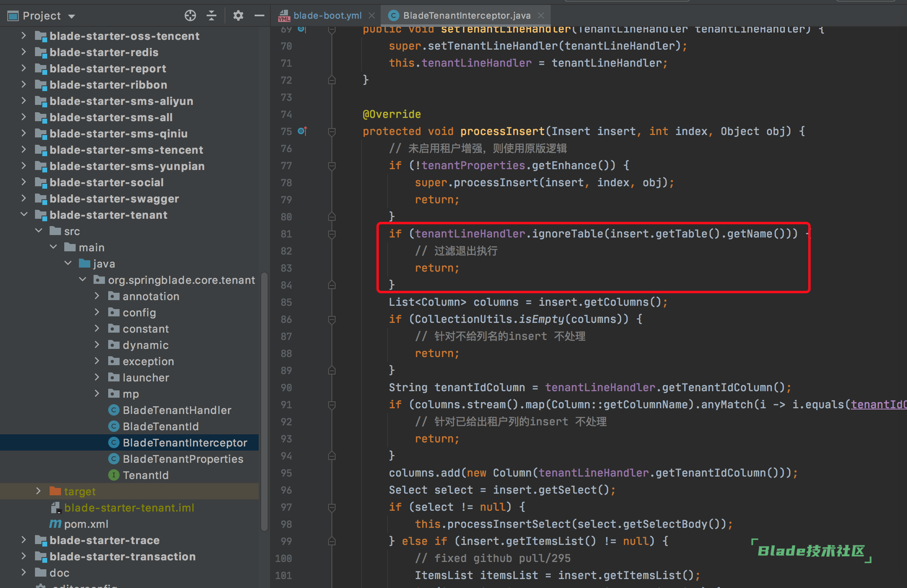Click @Override annotation on line 74
The width and height of the screenshot is (907, 588).
392,114
